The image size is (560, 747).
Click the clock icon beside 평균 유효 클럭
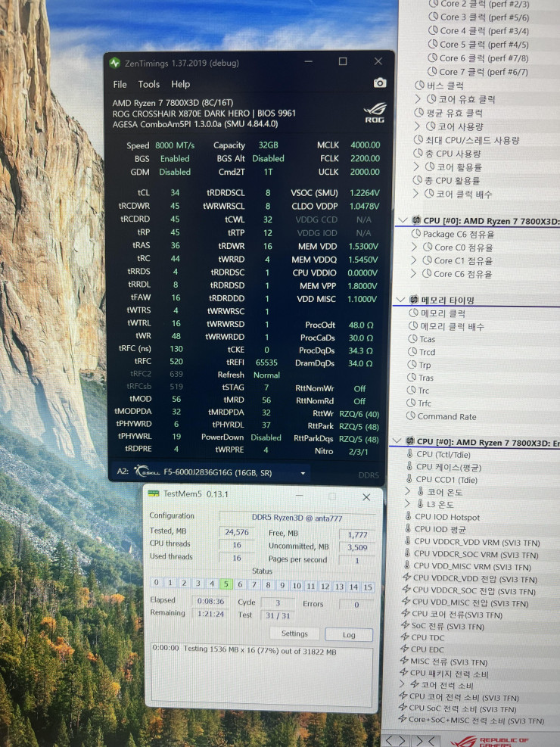(x=419, y=113)
